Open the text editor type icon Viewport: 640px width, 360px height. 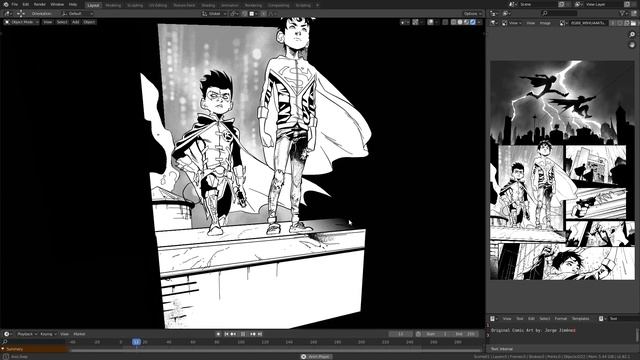493,318
